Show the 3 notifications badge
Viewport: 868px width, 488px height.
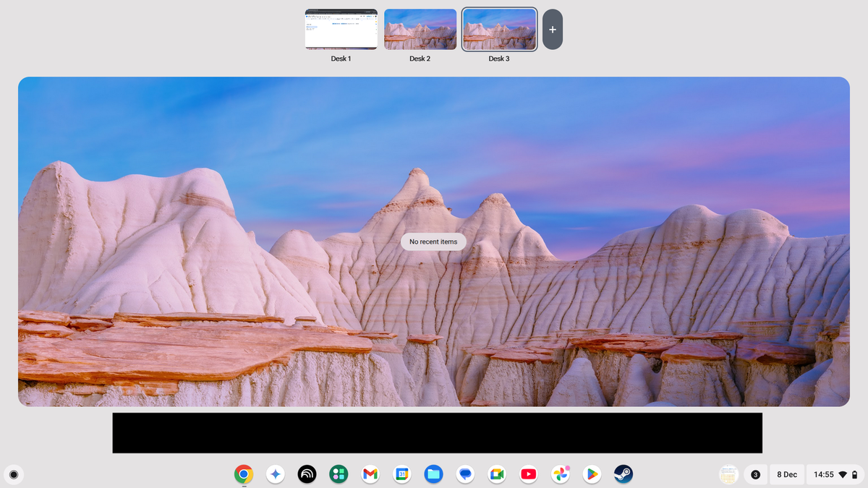(x=755, y=474)
